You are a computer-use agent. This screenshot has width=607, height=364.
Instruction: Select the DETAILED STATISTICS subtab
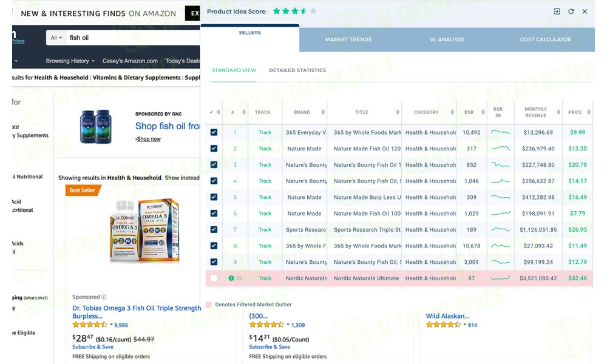(297, 70)
